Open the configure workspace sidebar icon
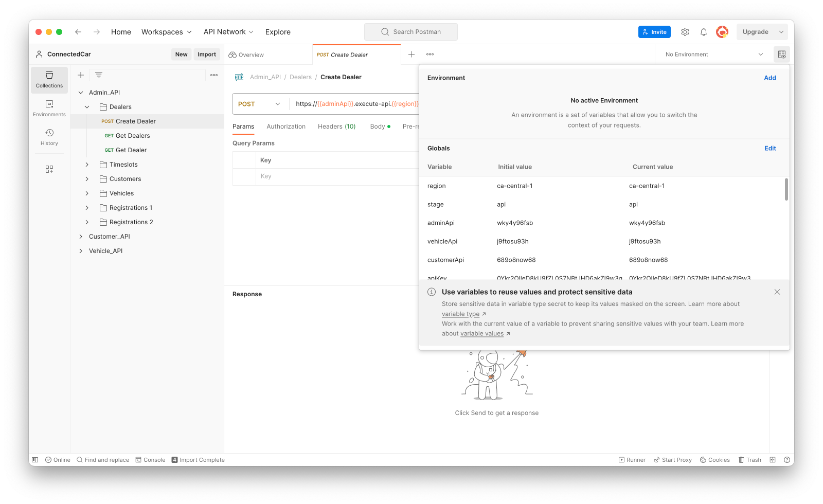The width and height of the screenshot is (823, 504). click(49, 169)
